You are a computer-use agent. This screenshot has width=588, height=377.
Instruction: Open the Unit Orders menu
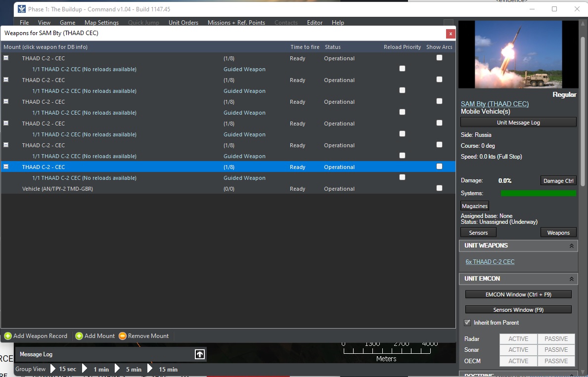[183, 23]
